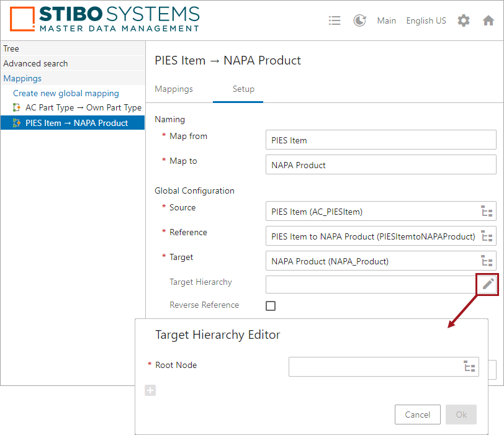The width and height of the screenshot is (504, 435).
Task: Click the plus add-row icon in editor
Action: pyautogui.click(x=150, y=390)
